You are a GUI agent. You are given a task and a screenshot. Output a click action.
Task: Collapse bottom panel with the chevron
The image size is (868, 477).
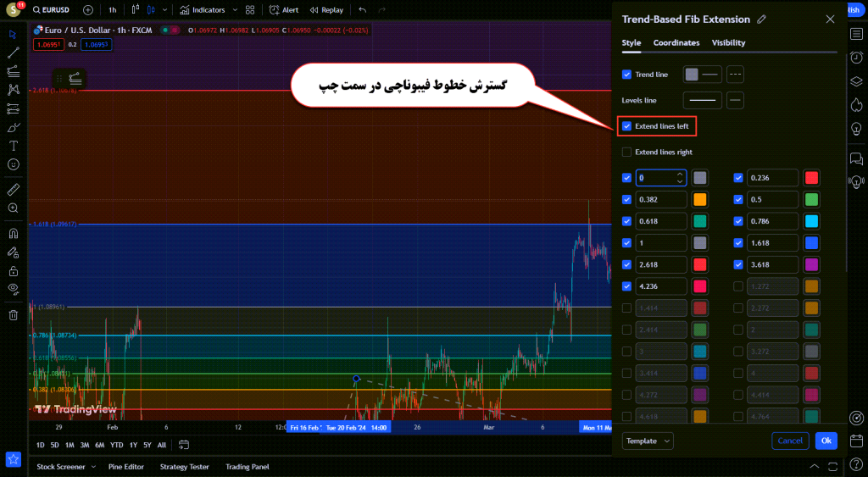point(815,467)
